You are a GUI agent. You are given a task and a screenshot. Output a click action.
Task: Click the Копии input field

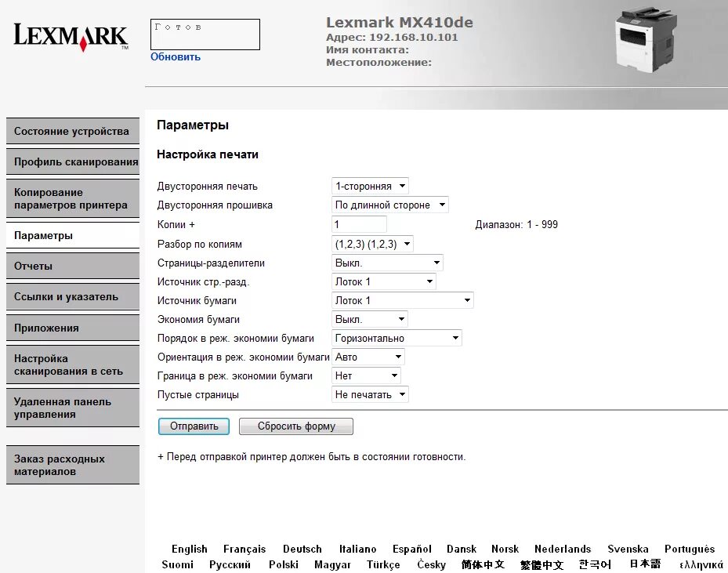click(360, 224)
